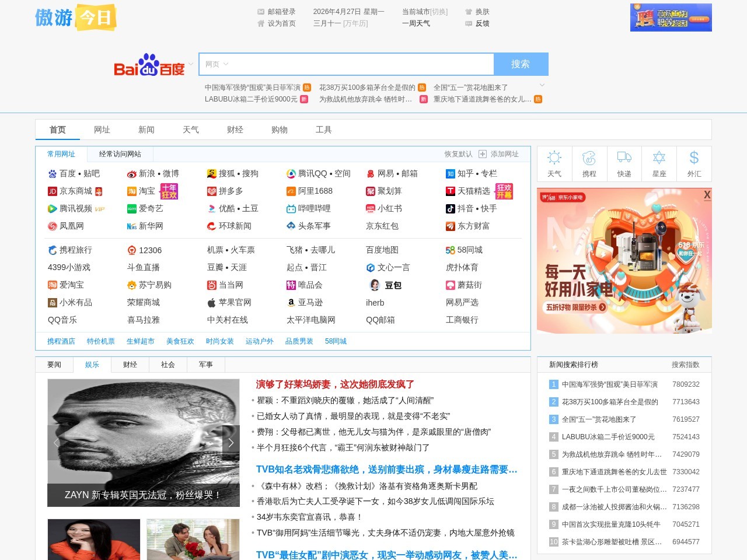Open the 天气 weather widget icon
747x560 pixels.
[x=554, y=163]
